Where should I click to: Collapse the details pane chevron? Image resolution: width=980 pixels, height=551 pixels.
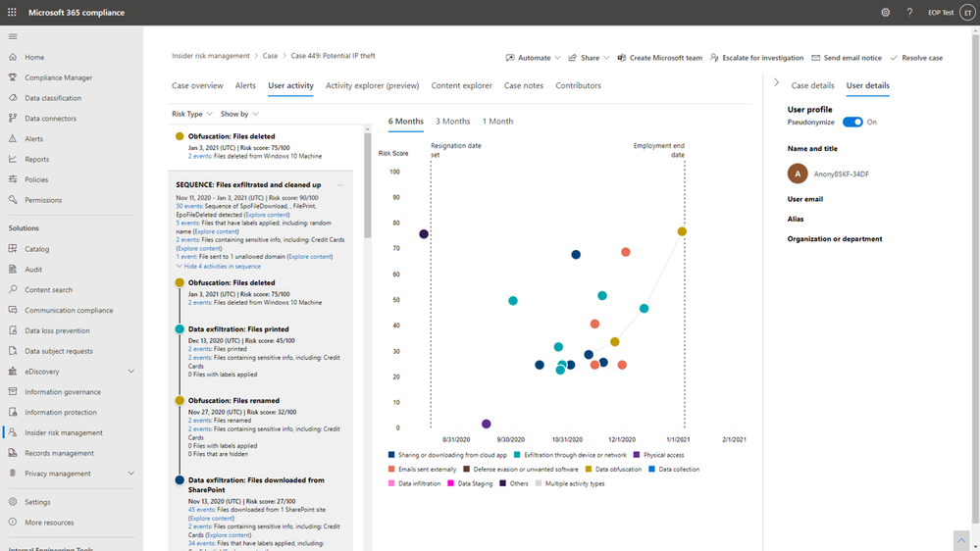776,82
